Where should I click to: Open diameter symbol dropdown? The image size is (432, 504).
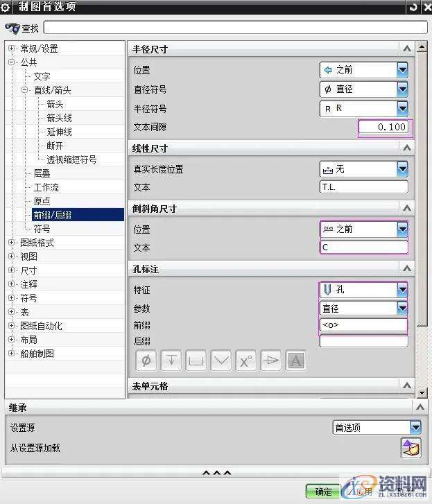coord(402,89)
